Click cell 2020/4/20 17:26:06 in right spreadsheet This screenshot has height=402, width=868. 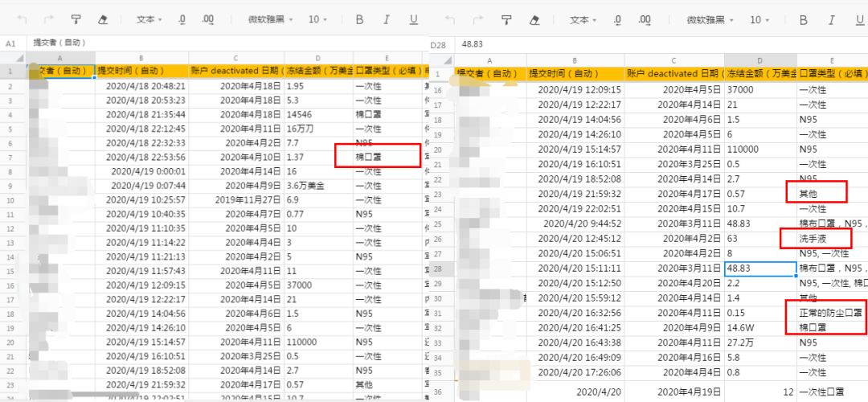coord(575,372)
